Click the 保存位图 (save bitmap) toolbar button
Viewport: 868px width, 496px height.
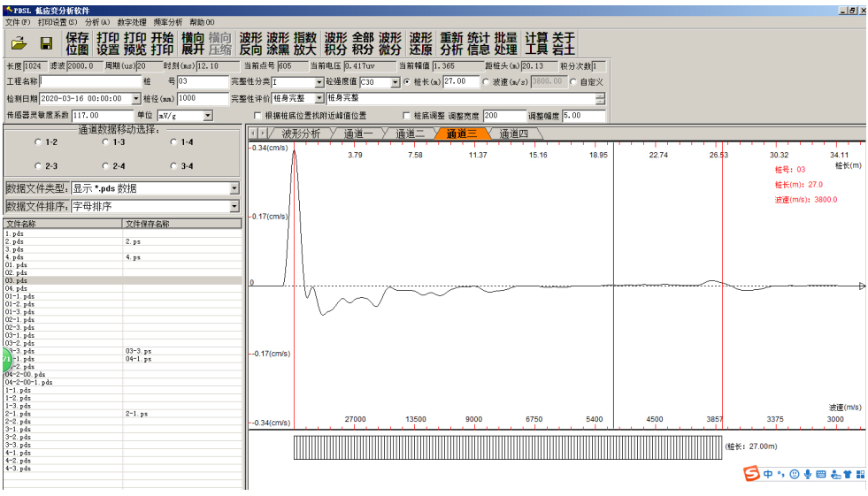pyautogui.click(x=77, y=43)
